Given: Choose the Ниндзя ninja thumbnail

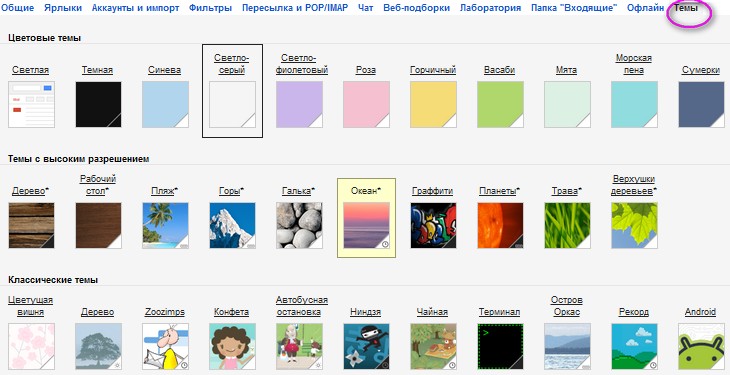Looking at the screenshot, I should tap(366, 347).
